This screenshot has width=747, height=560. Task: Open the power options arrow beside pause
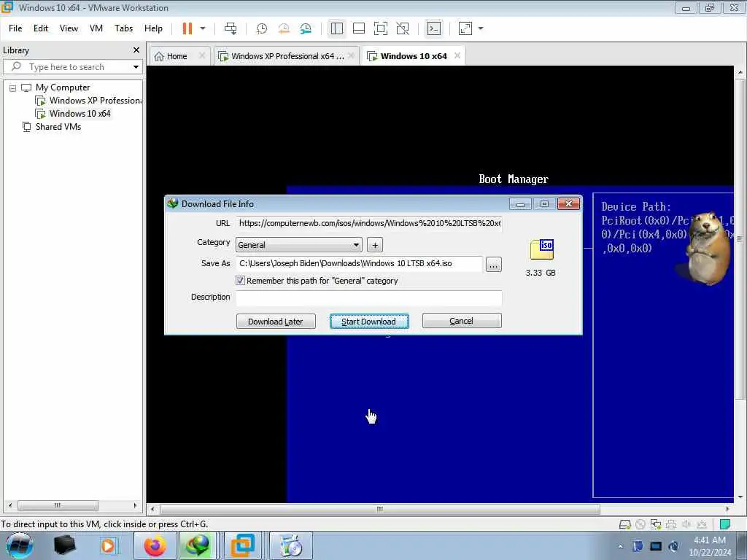click(203, 28)
